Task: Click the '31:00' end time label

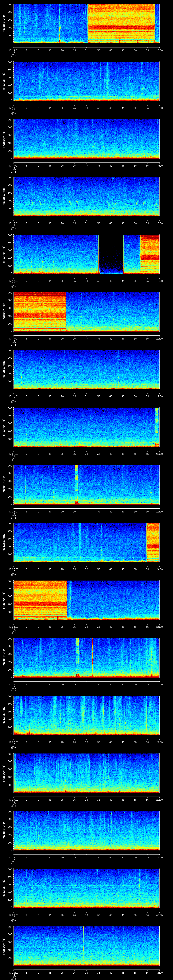Action: (x=159, y=972)
